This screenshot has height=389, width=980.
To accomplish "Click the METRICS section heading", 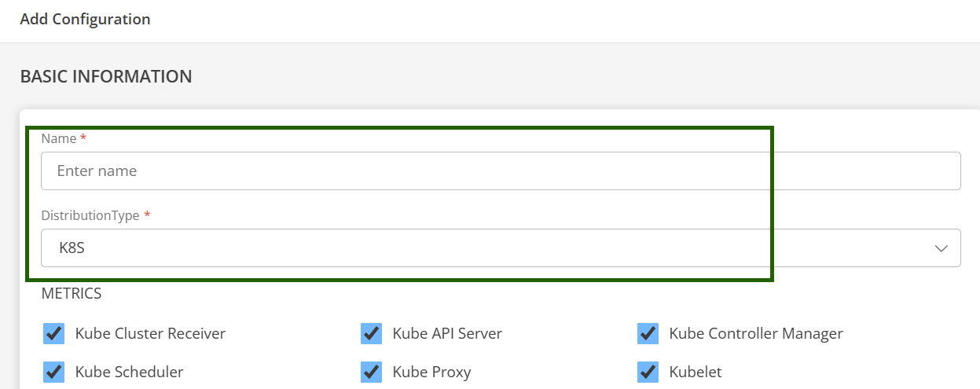I will tap(72, 294).
